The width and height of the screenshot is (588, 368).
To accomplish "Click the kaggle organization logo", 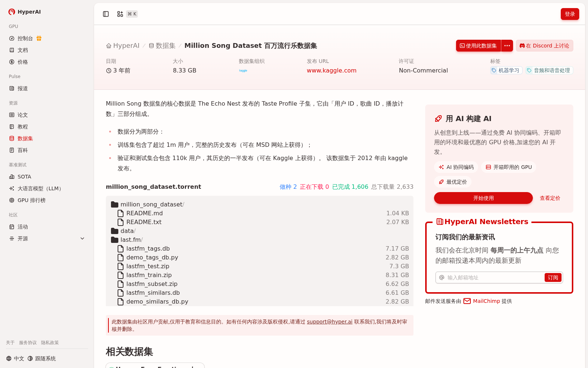I will pyautogui.click(x=243, y=71).
